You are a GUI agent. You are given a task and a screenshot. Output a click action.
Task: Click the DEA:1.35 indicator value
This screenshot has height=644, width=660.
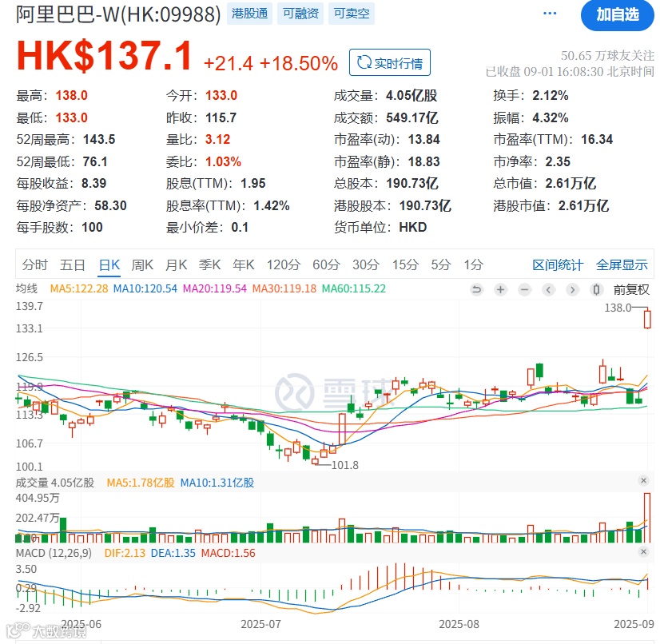[x=173, y=553]
